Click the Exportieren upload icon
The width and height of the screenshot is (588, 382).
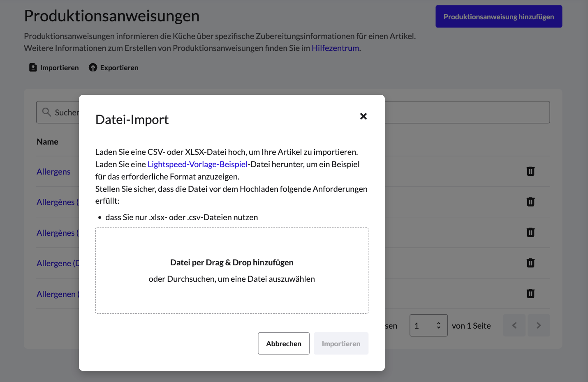click(93, 67)
